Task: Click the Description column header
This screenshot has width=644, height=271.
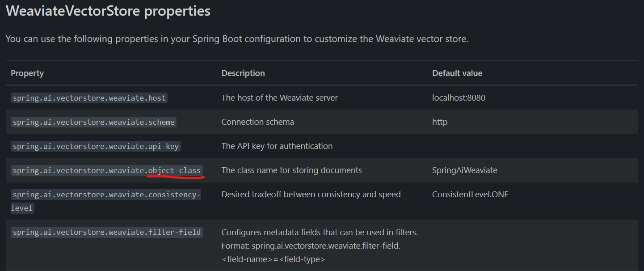Action: (x=243, y=73)
